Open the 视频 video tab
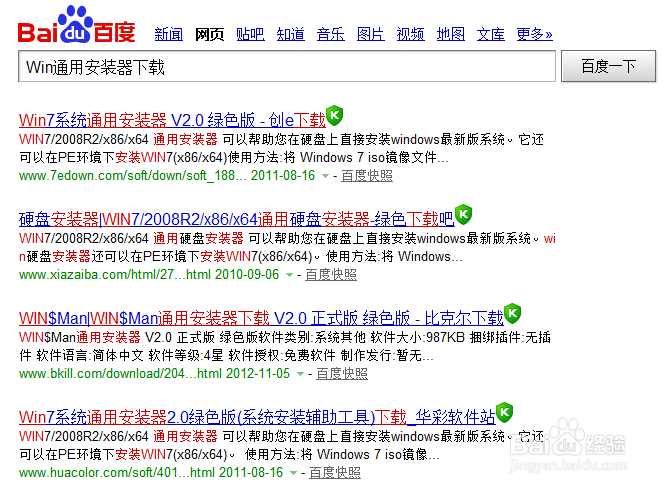 pos(411,34)
